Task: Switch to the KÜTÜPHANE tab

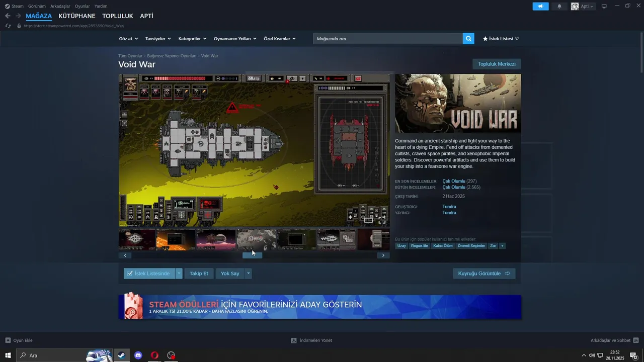Action: coord(77,16)
